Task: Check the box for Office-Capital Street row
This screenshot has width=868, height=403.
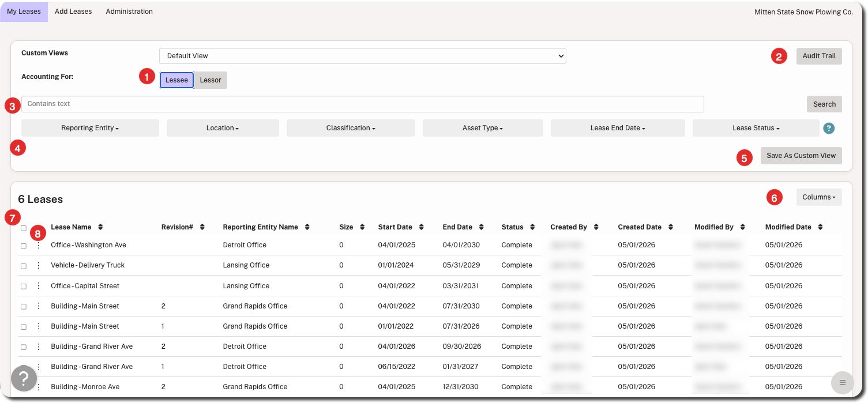Action: point(24,287)
